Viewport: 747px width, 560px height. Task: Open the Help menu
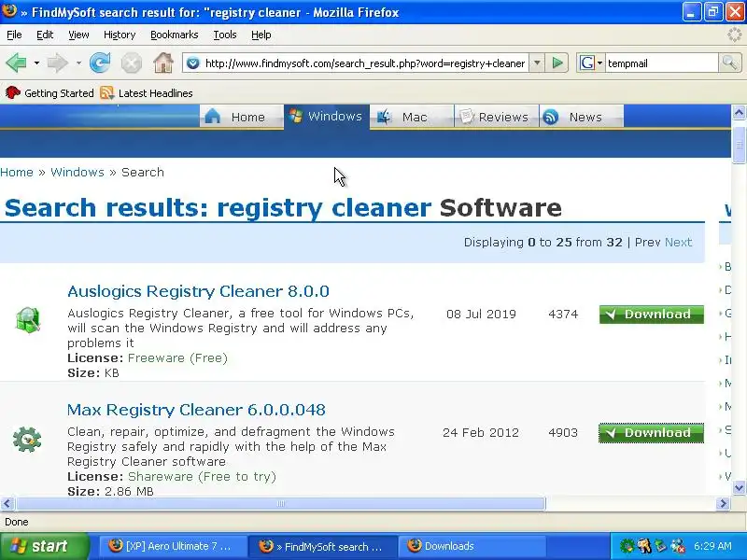[x=261, y=35]
